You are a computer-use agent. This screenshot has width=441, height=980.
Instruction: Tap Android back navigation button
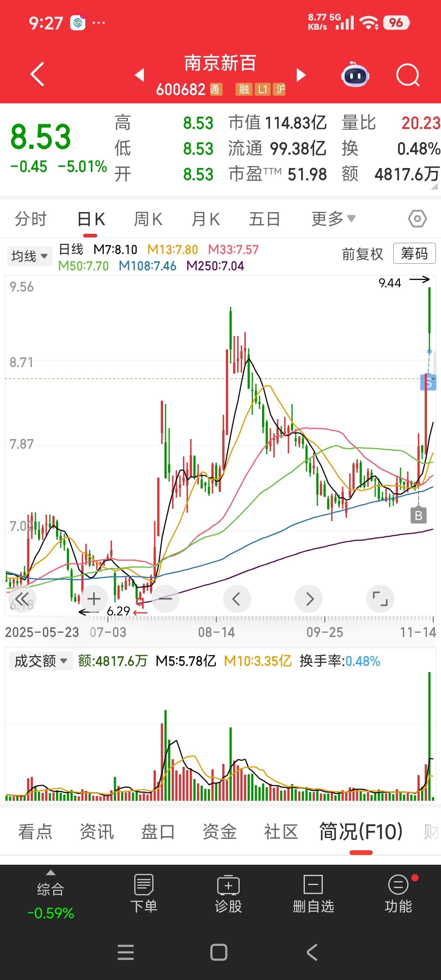pos(312,952)
